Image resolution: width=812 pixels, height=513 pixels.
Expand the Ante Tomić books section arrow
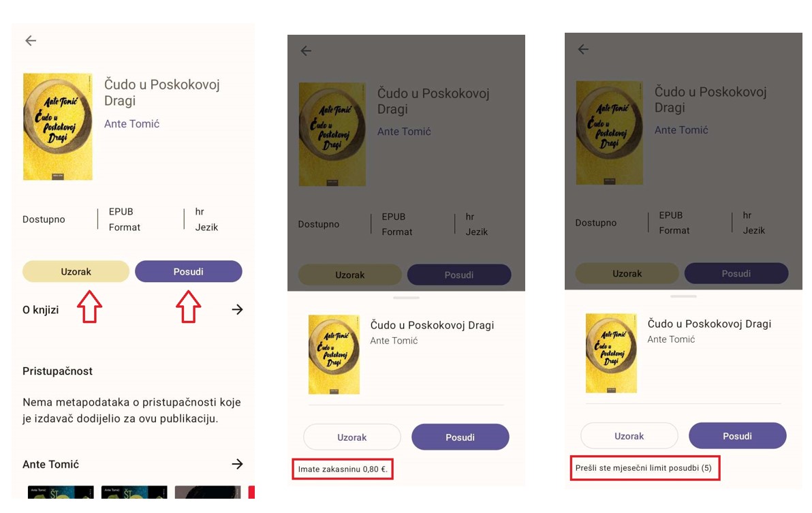coord(237,464)
